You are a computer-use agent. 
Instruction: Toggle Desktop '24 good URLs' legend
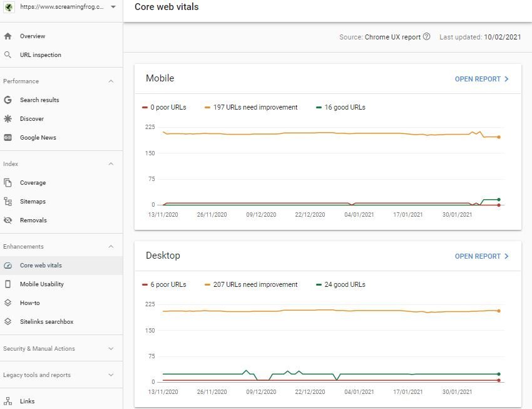[x=340, y=284]
